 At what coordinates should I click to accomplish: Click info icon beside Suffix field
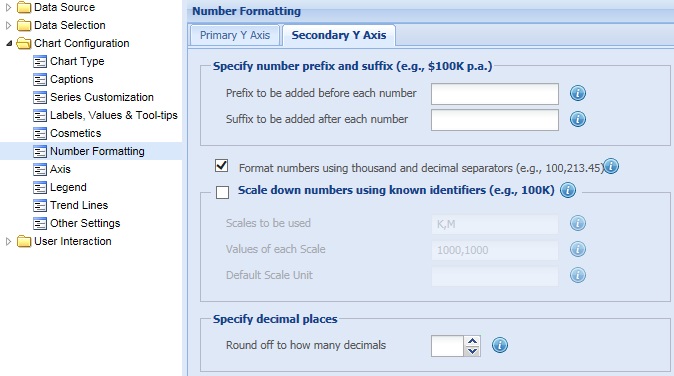click(x=578, y=119)
